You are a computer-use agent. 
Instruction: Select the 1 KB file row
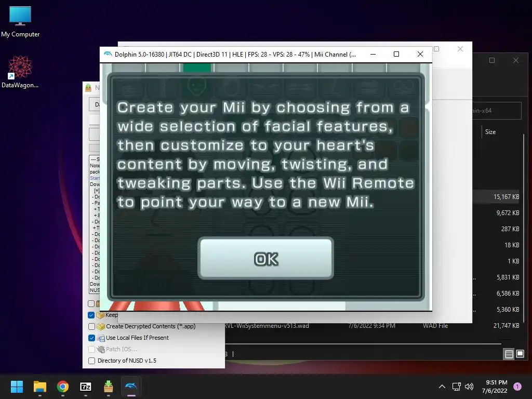[496, 261]
